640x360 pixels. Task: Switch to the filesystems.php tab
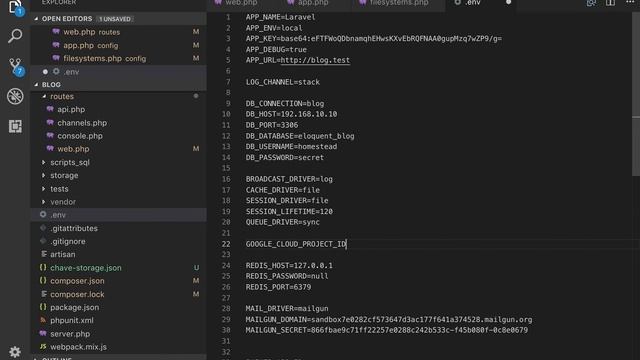point(399,3)
